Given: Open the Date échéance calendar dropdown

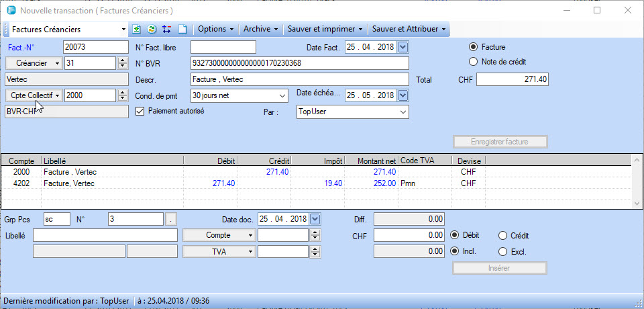Looking at the screenshot, I should [403, 95].
